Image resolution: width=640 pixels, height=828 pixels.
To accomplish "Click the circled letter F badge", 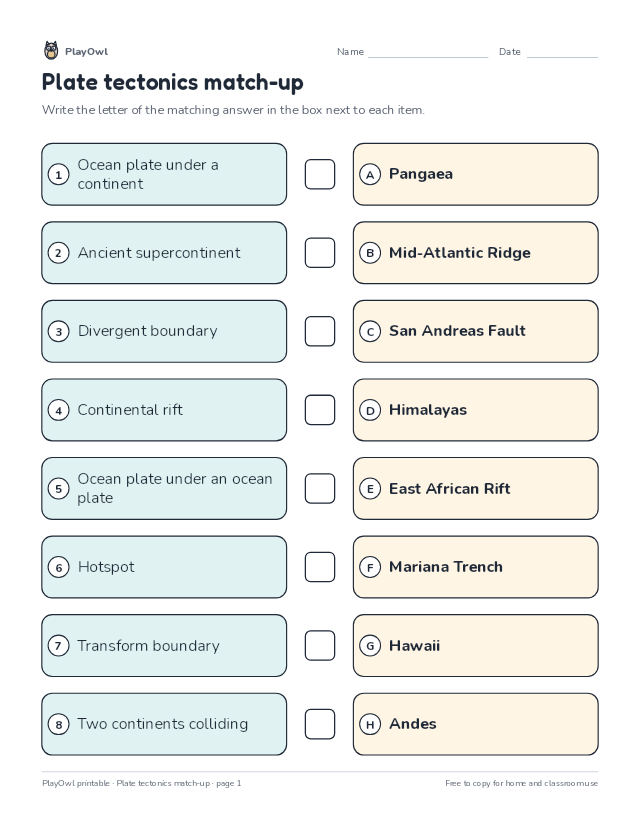I will pos(370,568).
